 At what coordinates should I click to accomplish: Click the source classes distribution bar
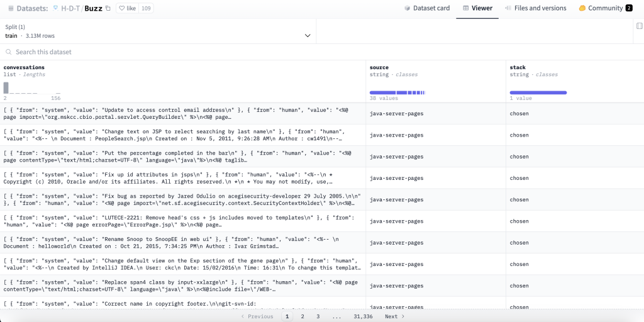click(397, 93)
